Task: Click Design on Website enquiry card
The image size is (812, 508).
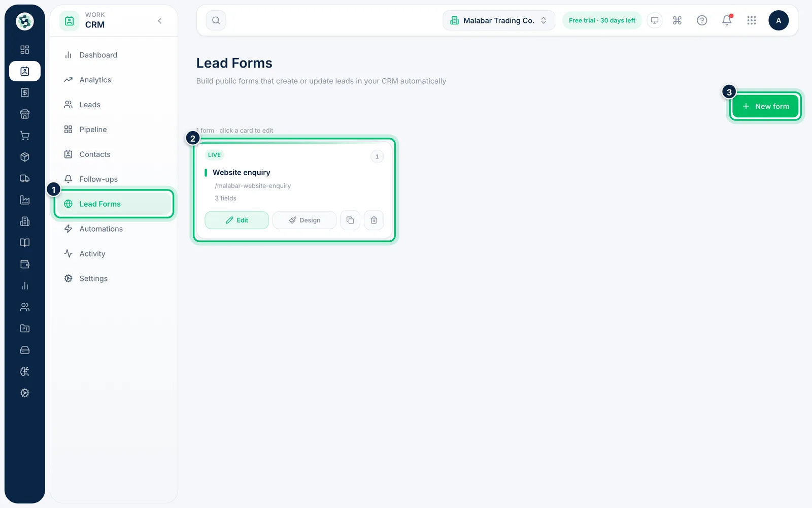Action: [x=304, y=220]
